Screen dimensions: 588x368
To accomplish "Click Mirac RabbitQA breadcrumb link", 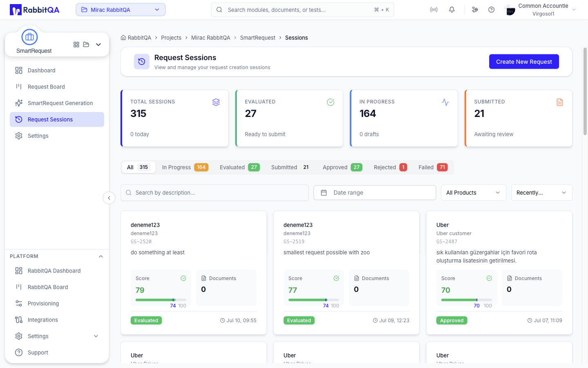I will pos(211,38).
